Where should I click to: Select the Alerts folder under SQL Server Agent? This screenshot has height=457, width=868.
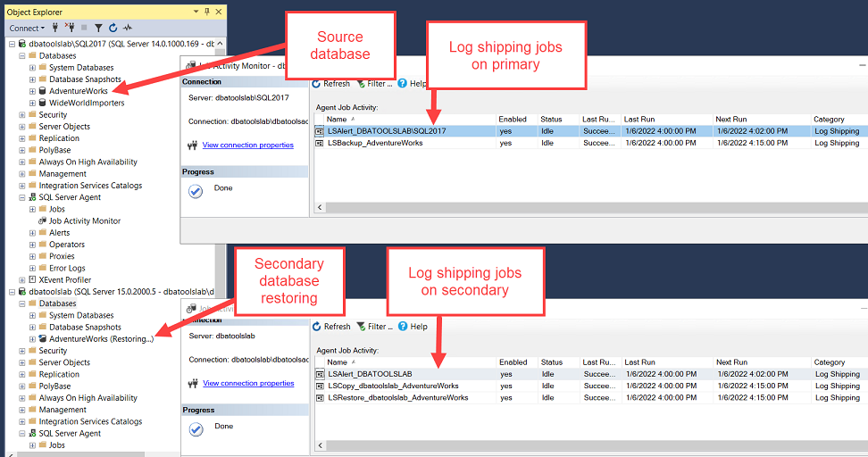point(59,233)
